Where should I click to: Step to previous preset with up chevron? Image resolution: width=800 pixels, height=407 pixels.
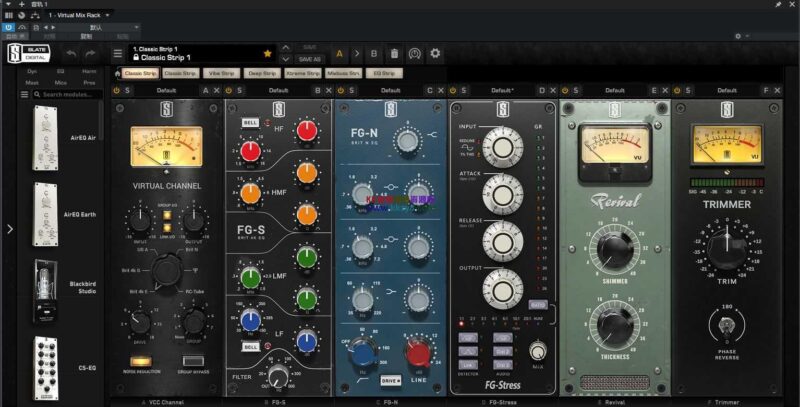click(x=286, y=47)
